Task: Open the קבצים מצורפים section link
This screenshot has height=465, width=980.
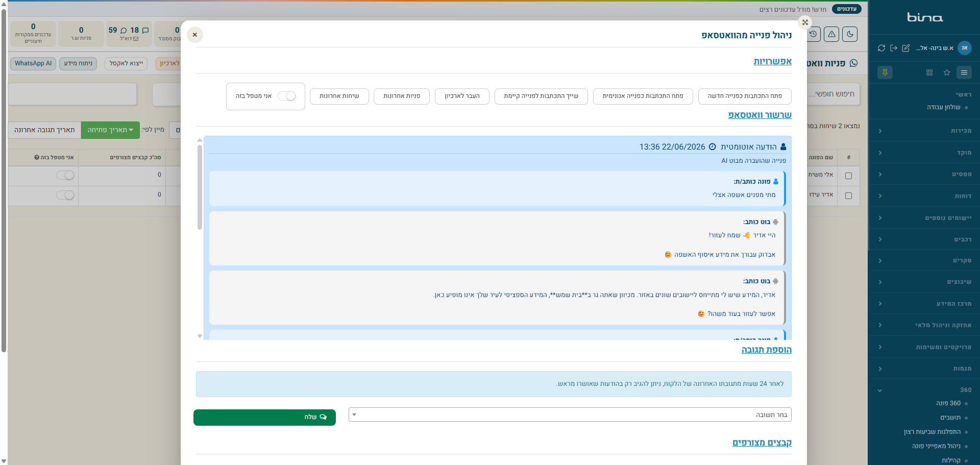Action: click(762, 443)
